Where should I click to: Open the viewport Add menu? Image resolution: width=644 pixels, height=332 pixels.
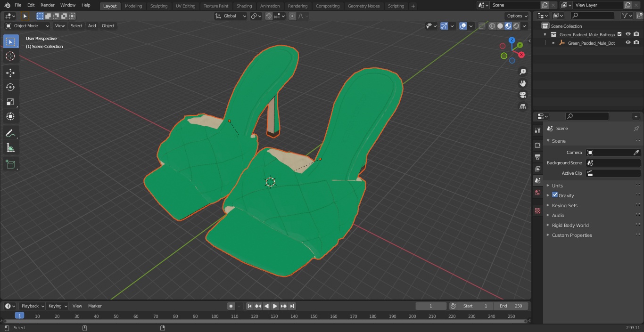92,26
